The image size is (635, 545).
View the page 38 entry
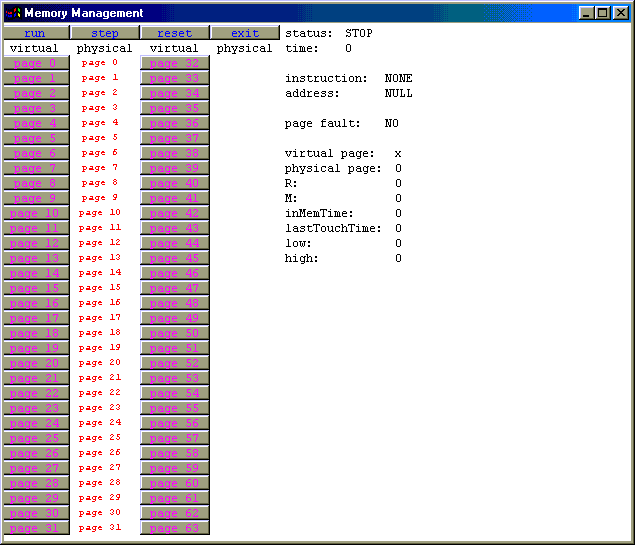[175, 153]
